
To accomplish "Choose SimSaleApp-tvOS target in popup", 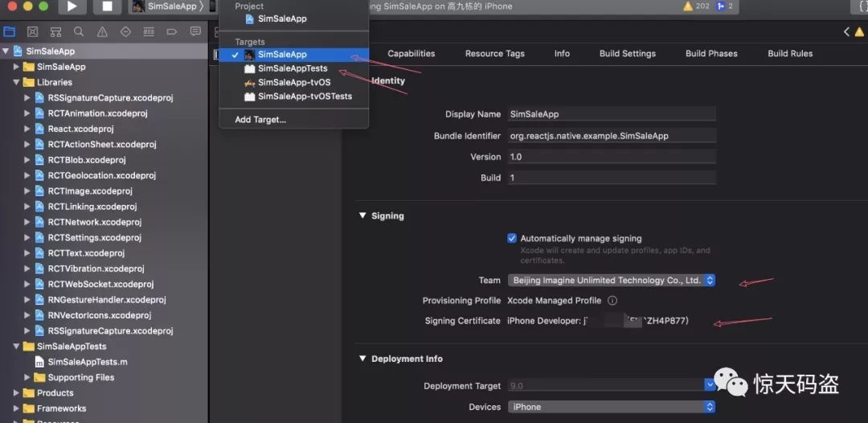I will point(294,83).
